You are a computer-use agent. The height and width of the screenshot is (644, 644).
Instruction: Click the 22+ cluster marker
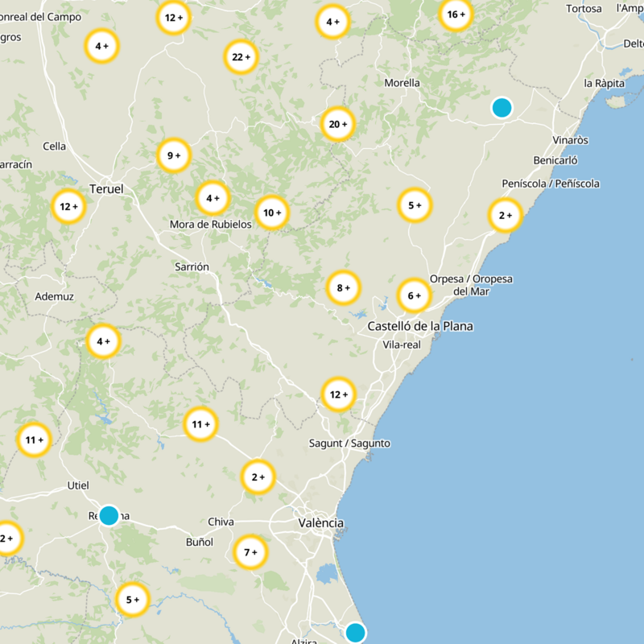click(x=240, y=57)
